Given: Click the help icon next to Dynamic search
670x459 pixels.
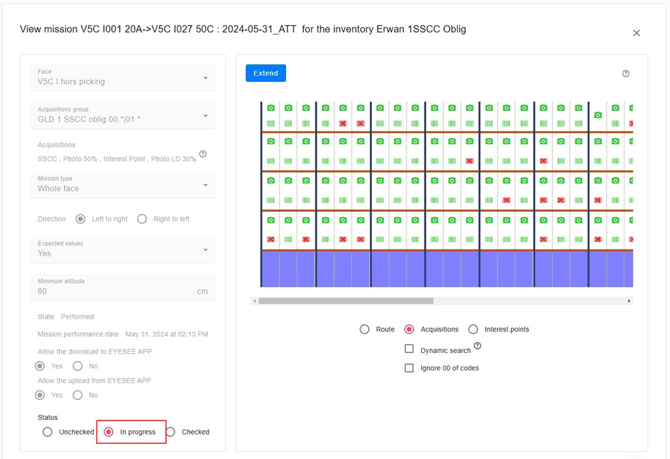Looking at the screenshot, I should tap(477, 346).
